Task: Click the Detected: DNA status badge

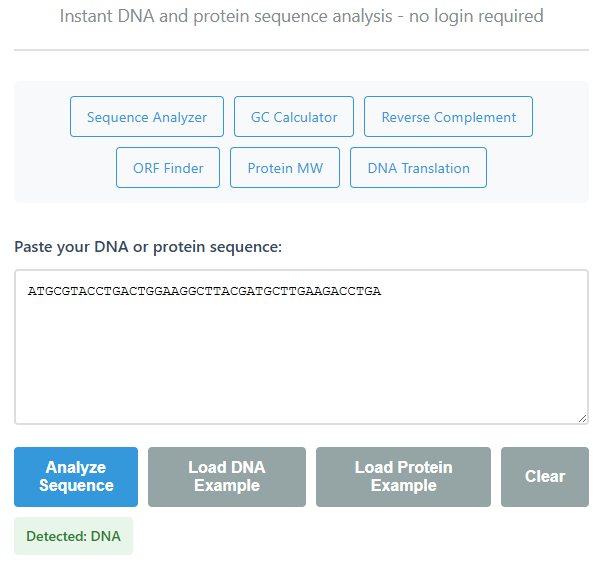Action: (x=73, y=536)
